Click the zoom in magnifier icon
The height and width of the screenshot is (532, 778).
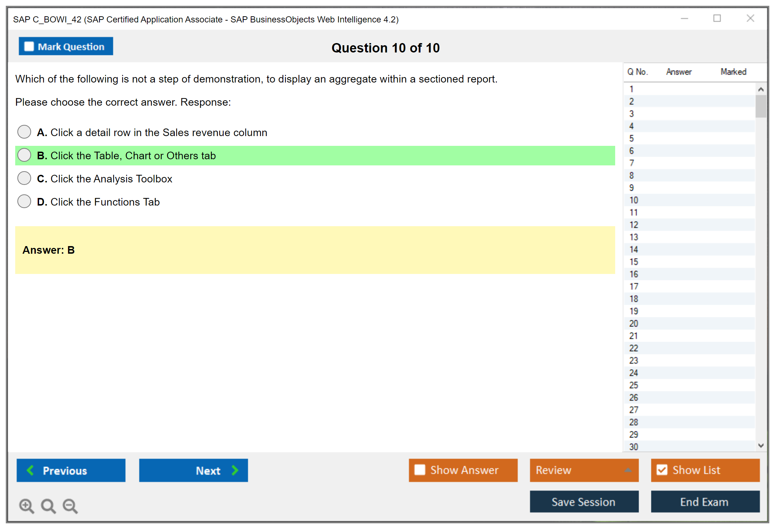click(x=26, y=506)
